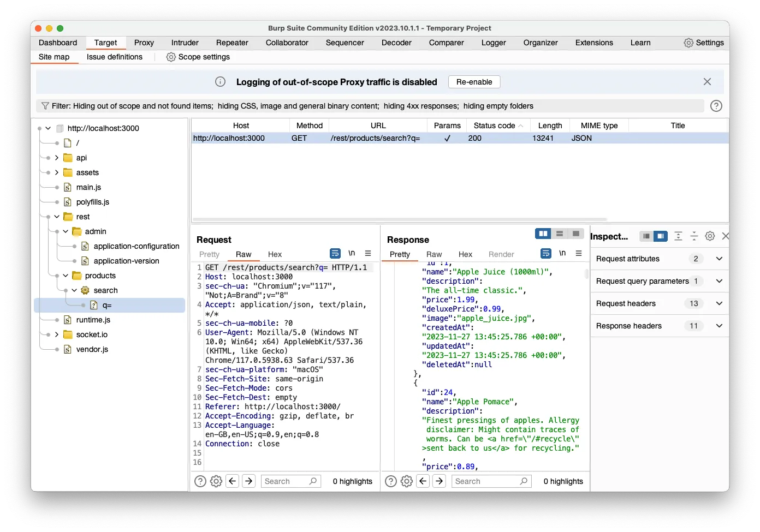Expand the assets folder
The width and height of the screenshot is (760, 532).
(57, 172)
